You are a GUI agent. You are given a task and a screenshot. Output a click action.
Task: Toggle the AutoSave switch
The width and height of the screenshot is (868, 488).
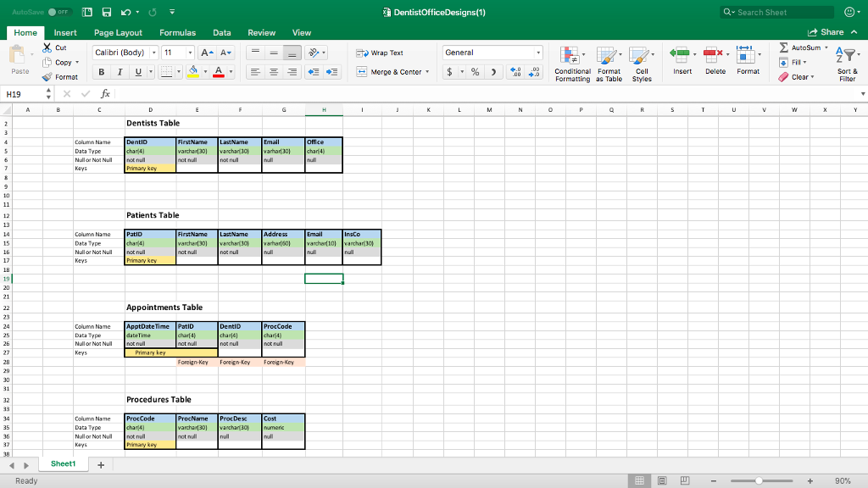click(58, 13)
